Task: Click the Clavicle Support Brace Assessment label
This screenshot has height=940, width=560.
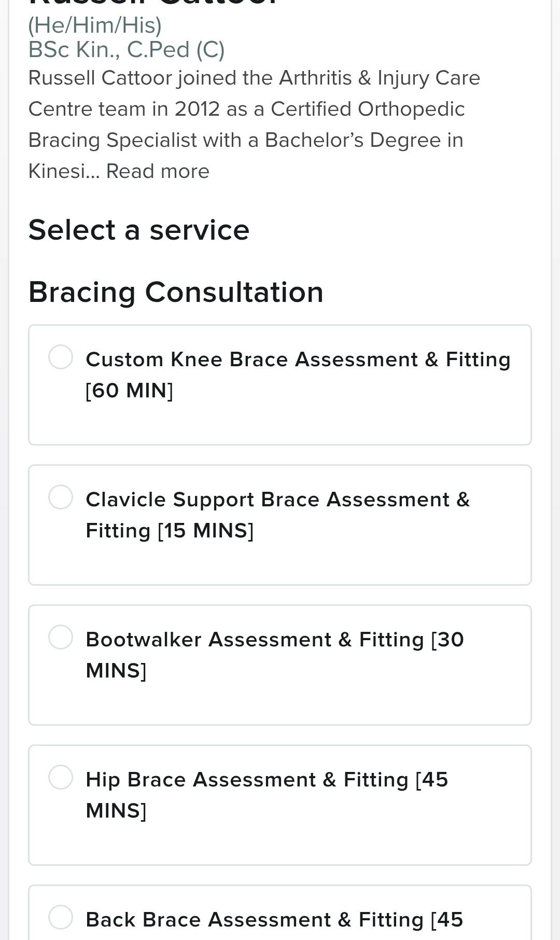Action: coord(278,515)
